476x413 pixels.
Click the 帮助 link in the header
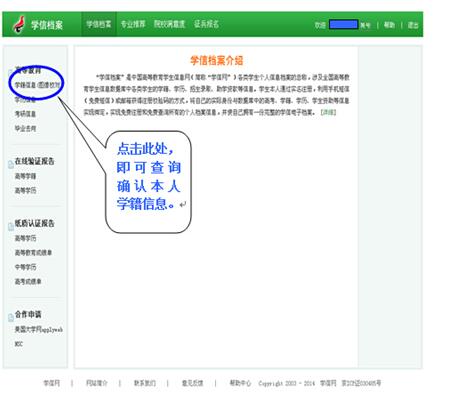(389, 25)
